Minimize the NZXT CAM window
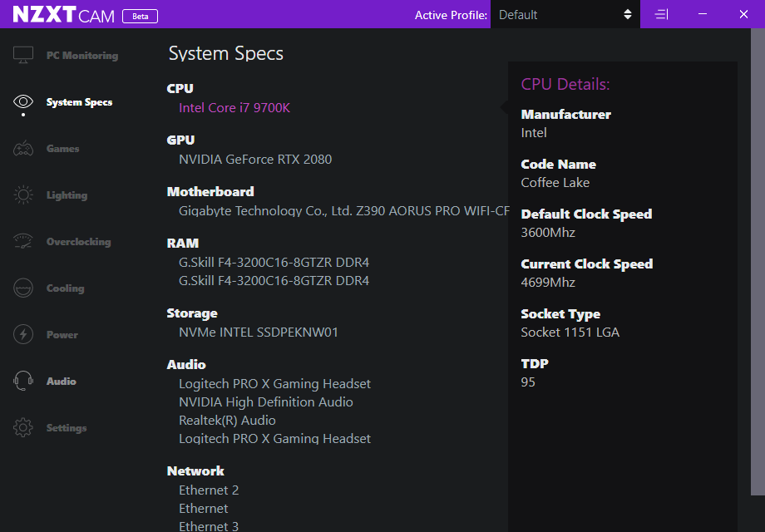The width and height of the screenshot is (765, 532). click(703, 15)
